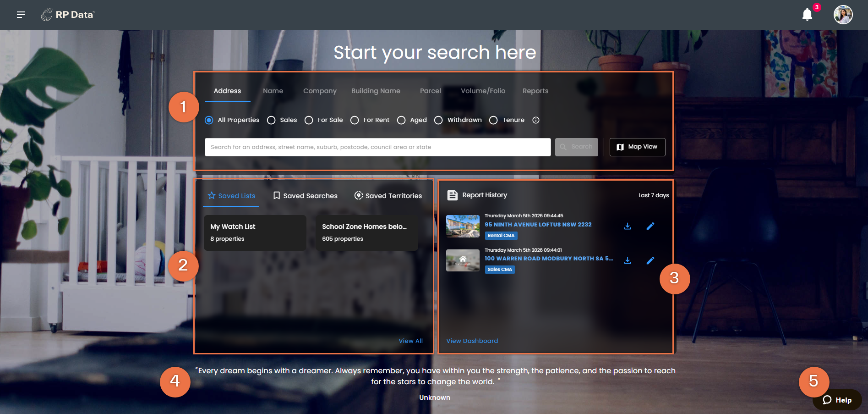Open the Help chat button
The image size is (868, 414).
[x=837, y=400]
